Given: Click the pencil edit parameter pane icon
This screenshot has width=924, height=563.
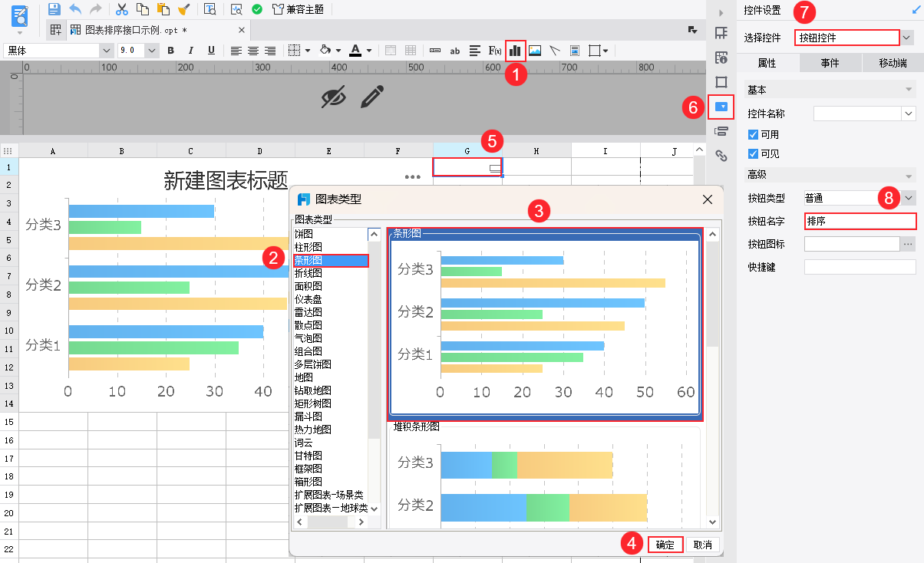Looking at the screenshot, I should 371,97.
